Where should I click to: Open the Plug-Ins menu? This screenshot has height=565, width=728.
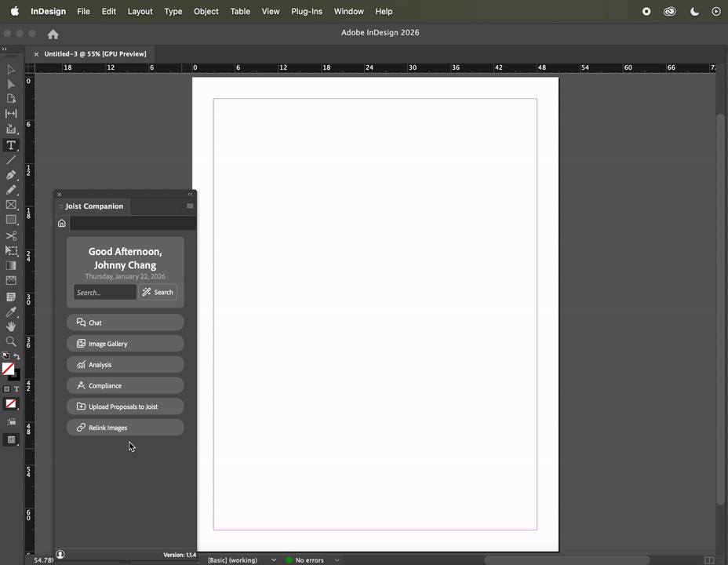(x=307, y=12)
